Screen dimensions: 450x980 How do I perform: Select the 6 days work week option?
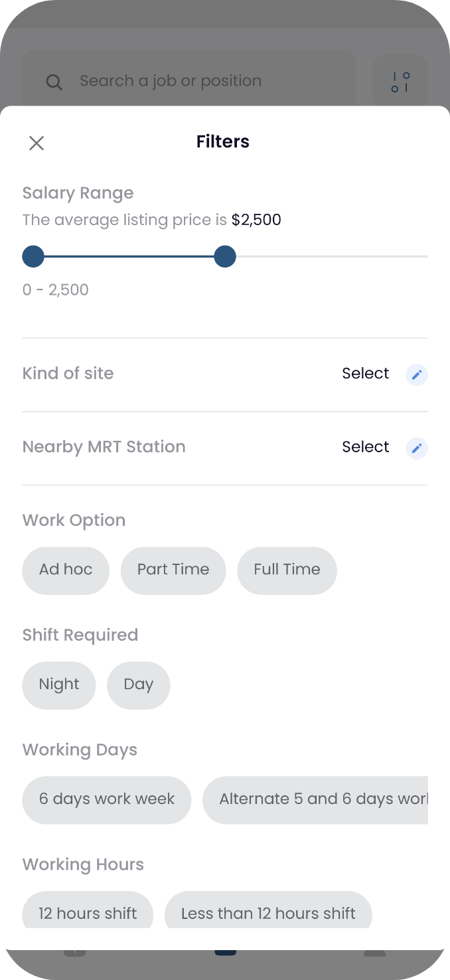(106, 799)
